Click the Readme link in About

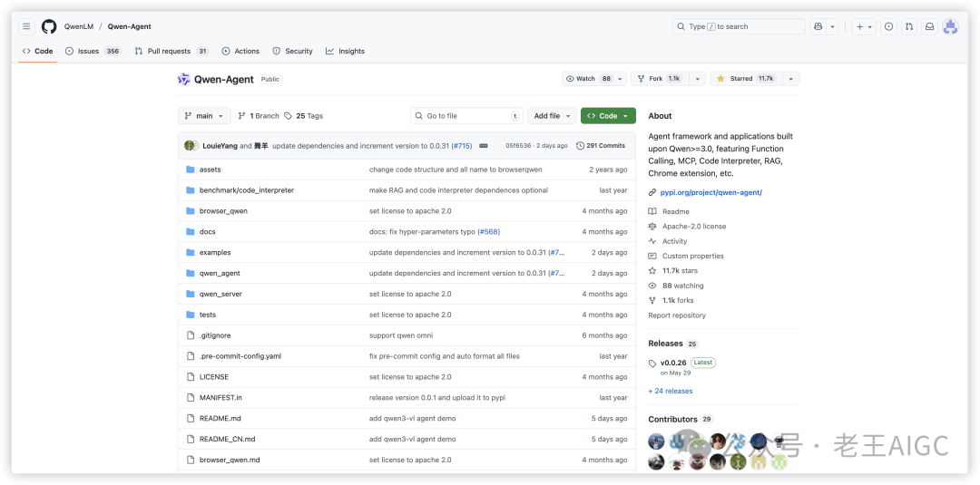pos(676,211)
